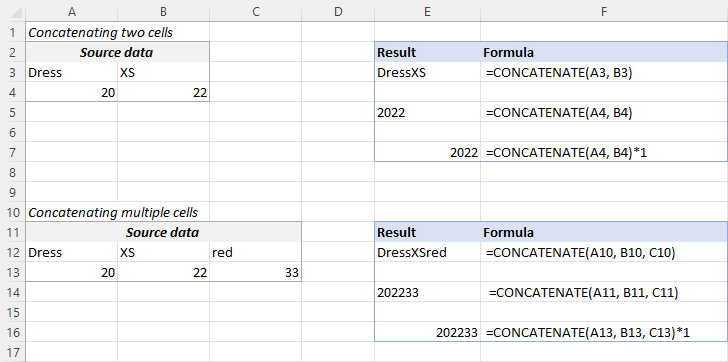Select row 7 header
The width and height of the screenshot is (728, 362).
[x=13, y=152]
